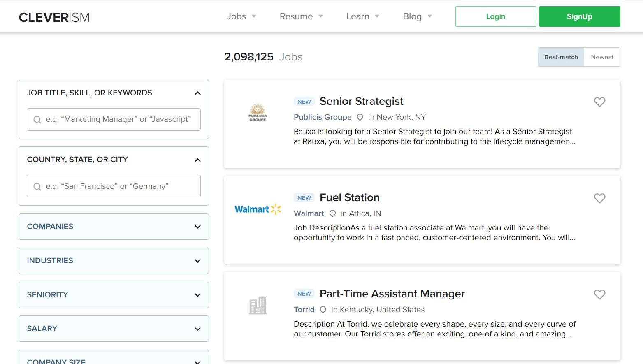643x364 pixels.
Task: Click NEW badge on Fuel Station
Action: pos(304,198)
